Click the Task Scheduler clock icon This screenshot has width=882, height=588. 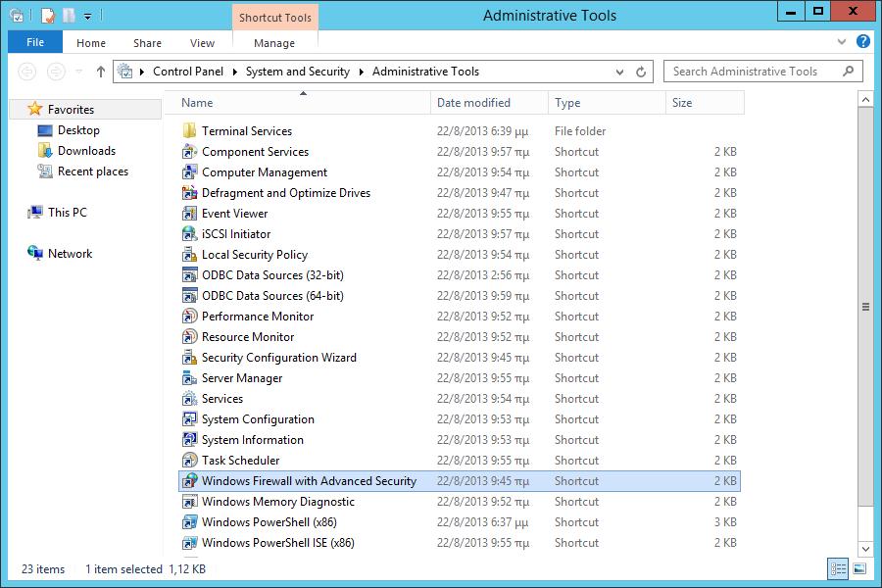coord(189,461)
